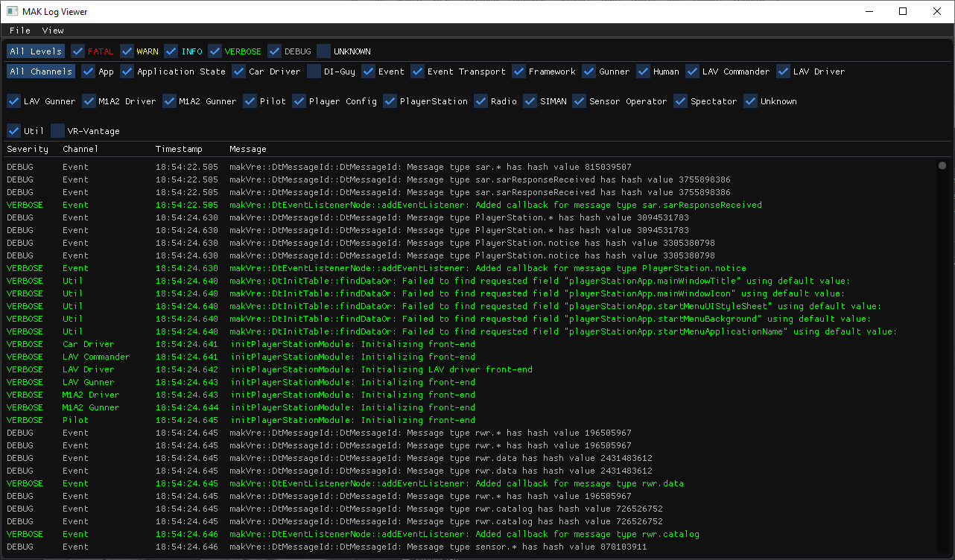Click the Timestamp column header
955x560 pixels.
pos(179,149)
